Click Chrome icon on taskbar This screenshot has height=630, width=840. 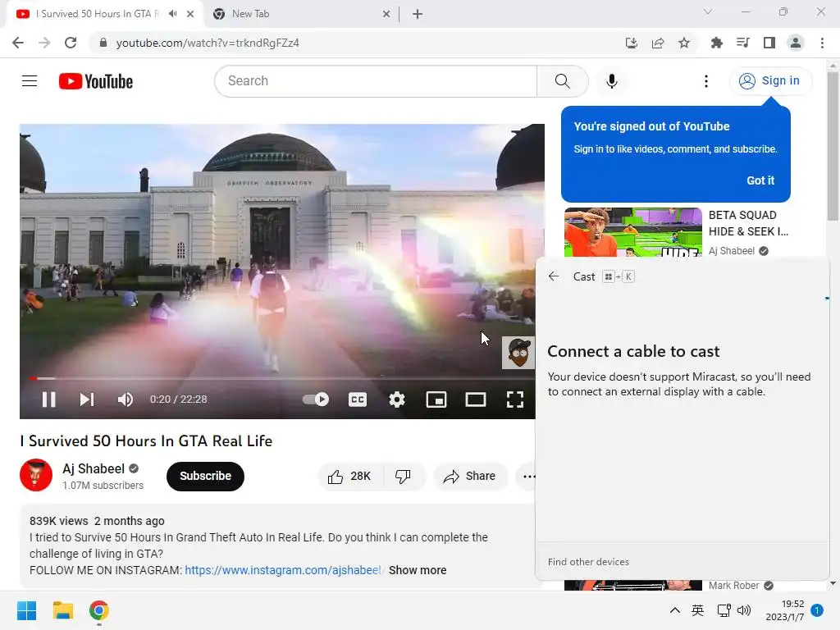click(x=99, y=610)
